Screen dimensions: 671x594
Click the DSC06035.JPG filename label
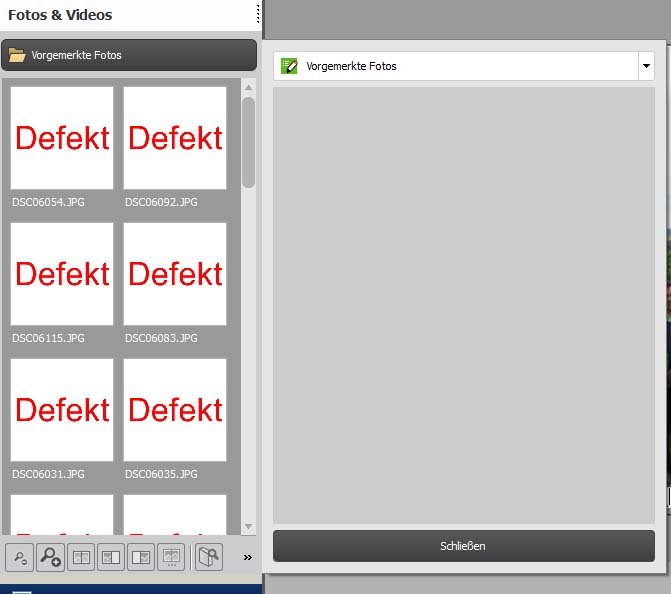tap(161, 474)
